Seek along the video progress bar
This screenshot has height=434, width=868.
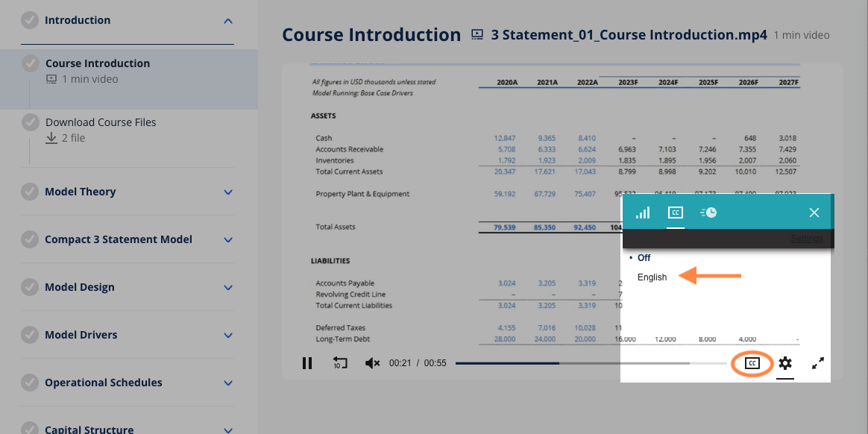click(x=591, y=363)
